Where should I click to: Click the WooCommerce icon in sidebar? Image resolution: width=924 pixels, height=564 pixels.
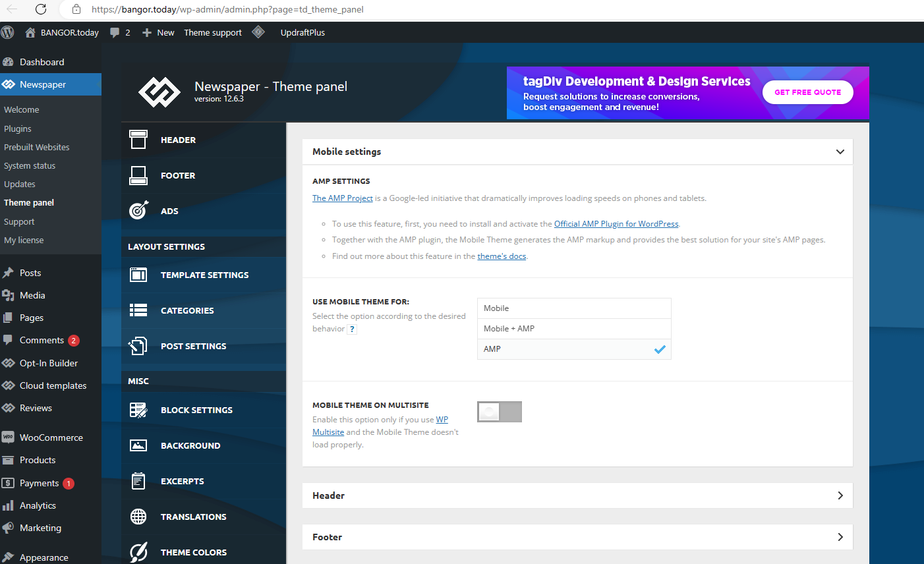point(8,437)
